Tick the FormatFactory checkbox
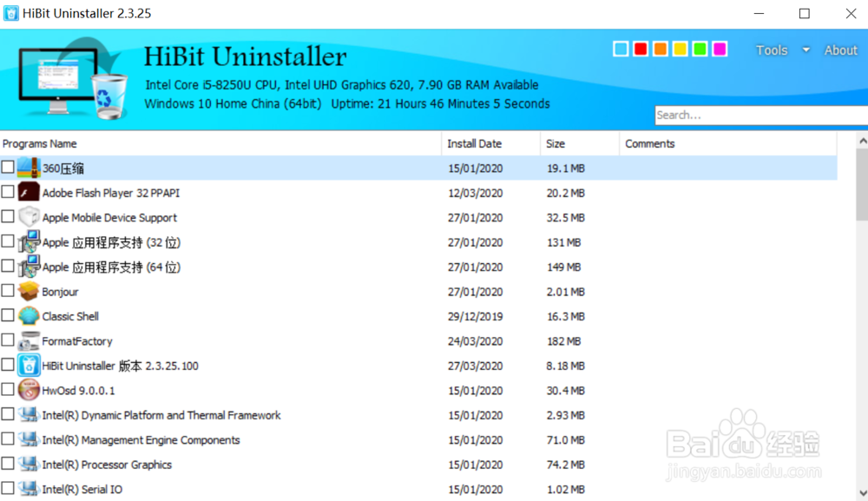Image resolution: width=868 pixels, height=501 pixels. click(x=7, y=339)
